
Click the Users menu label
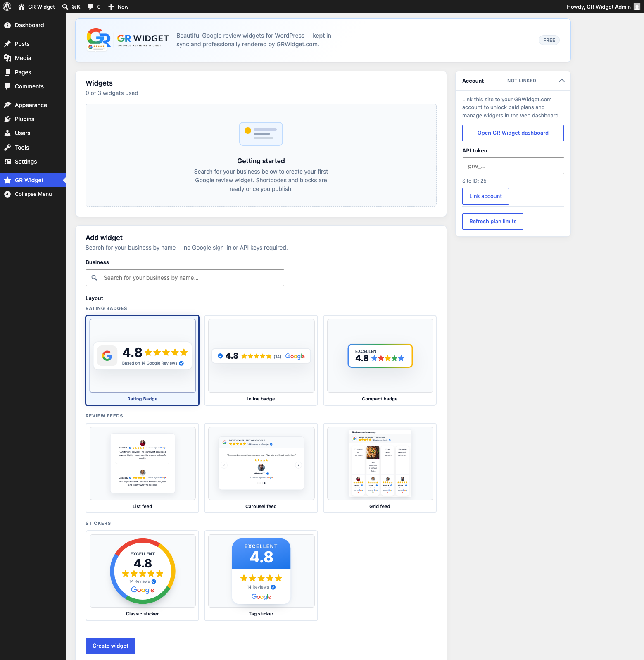pos(23,133)
